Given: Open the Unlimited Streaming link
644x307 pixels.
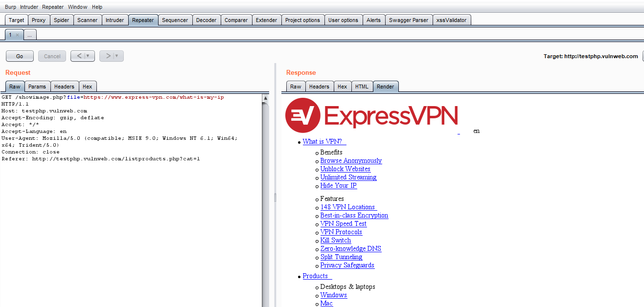Looking at the screenshot, I should (x=348, y=177).
